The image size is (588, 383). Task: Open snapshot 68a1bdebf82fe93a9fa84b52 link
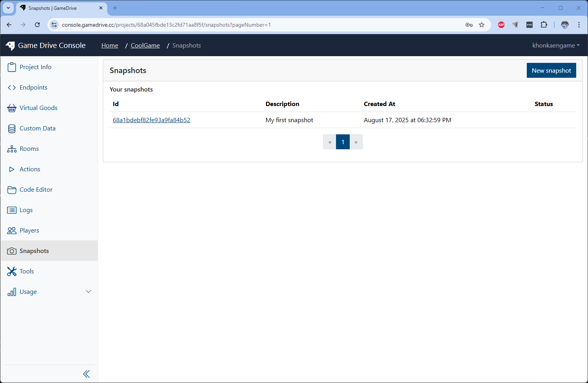click(x=152, y=120)
